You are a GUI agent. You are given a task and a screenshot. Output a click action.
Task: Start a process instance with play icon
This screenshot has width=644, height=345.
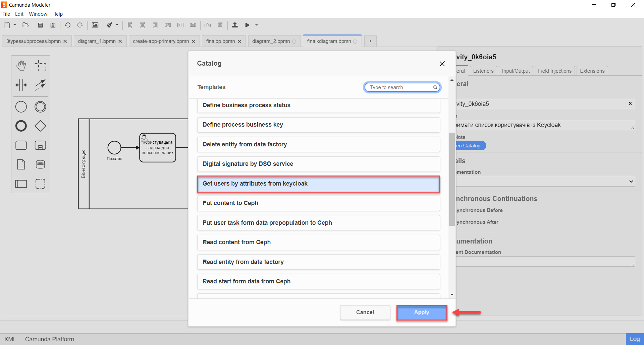247,25
